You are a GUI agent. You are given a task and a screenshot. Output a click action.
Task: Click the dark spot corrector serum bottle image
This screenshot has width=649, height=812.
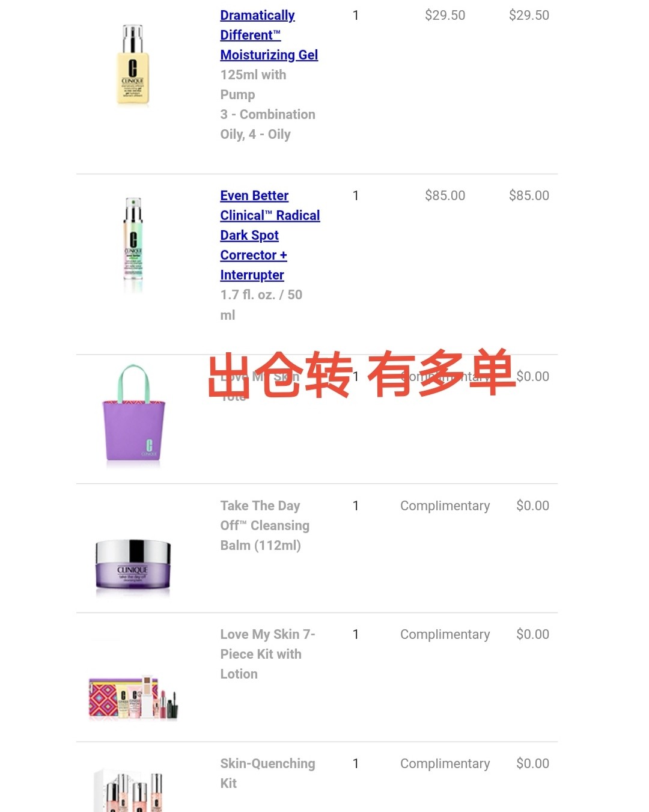click(133, 245)
